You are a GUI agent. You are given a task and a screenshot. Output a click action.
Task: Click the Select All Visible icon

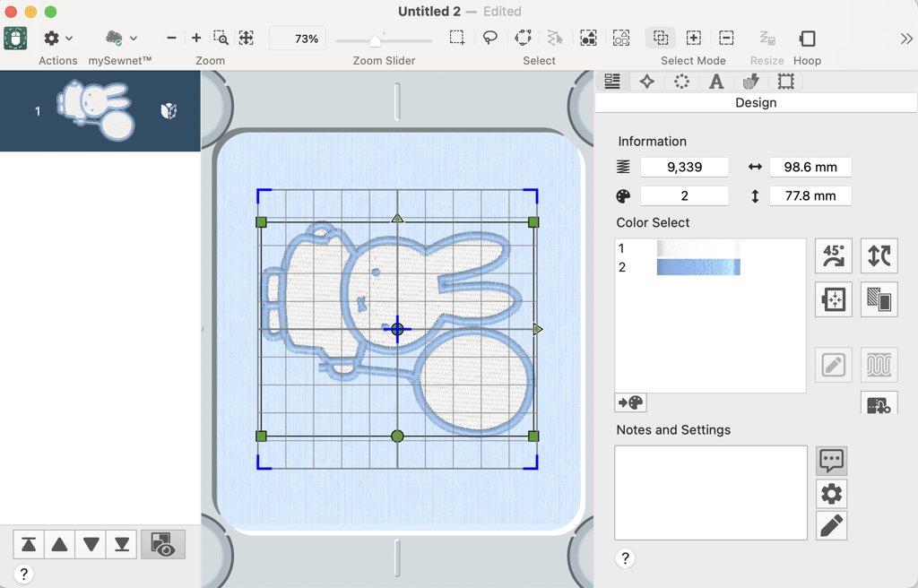[x=588, y=38]
